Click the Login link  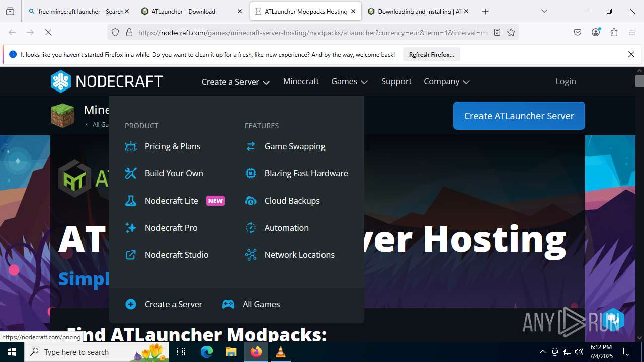click(566, 81)
